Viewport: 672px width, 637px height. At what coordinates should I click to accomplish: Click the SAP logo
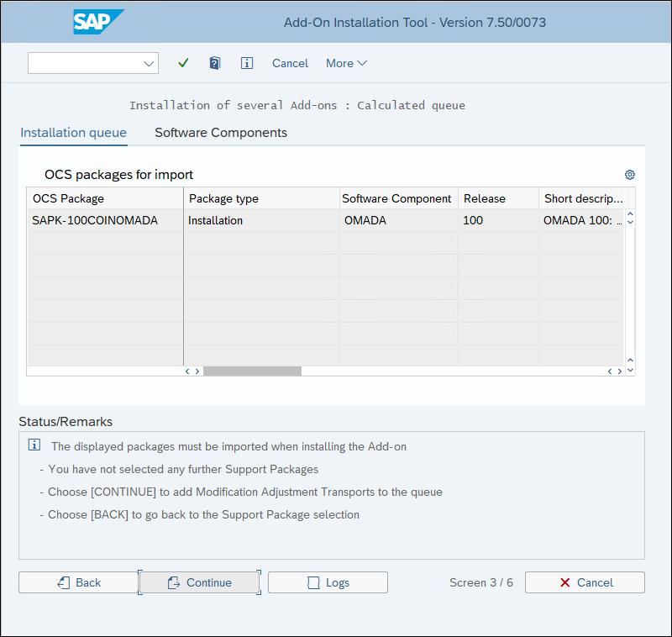click(98, 22)
